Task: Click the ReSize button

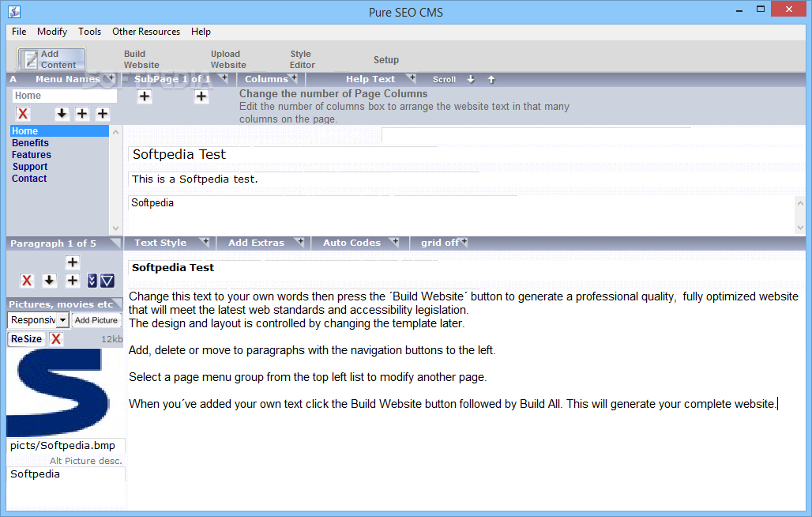Action: 26,339
